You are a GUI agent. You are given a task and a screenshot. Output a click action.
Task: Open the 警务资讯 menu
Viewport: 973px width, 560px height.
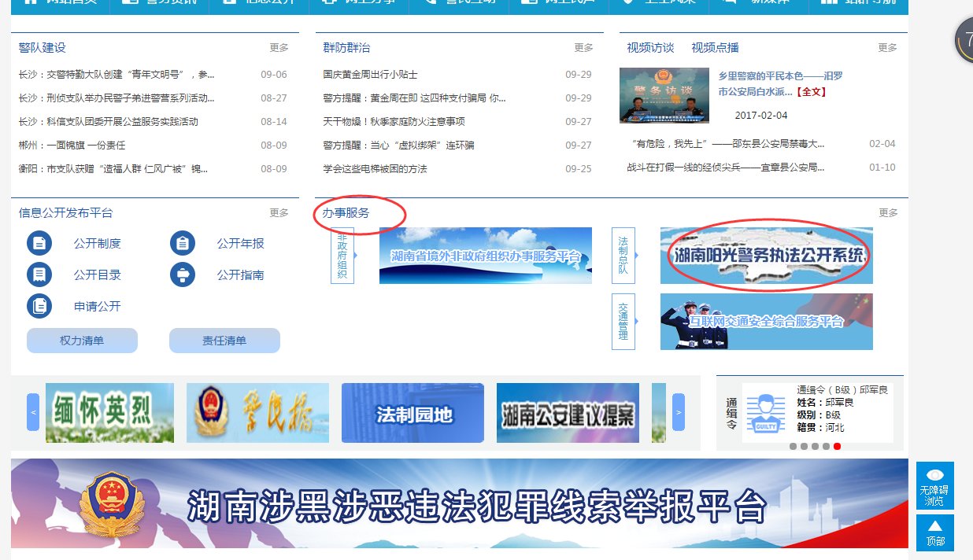pos(157,2)
